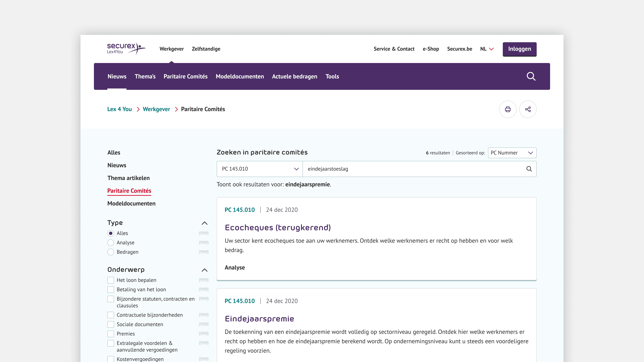Click the share page icon

pyautogui.click(x=528, y=109)
